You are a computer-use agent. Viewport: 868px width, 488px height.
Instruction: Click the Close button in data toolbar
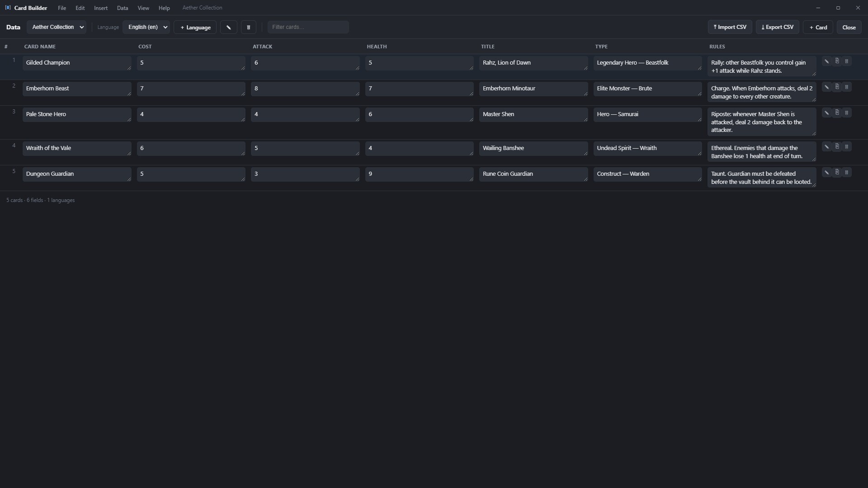pos(849,27)
